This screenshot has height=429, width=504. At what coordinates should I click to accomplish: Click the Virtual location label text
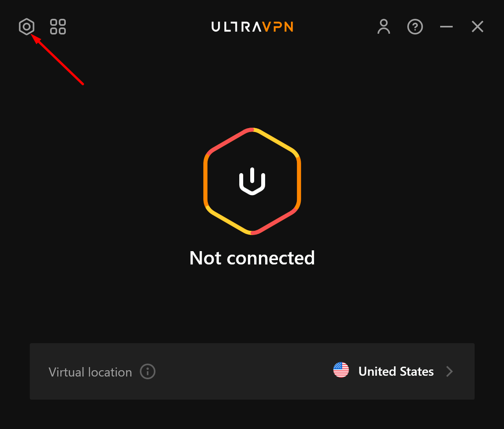(x=90, y=372)
